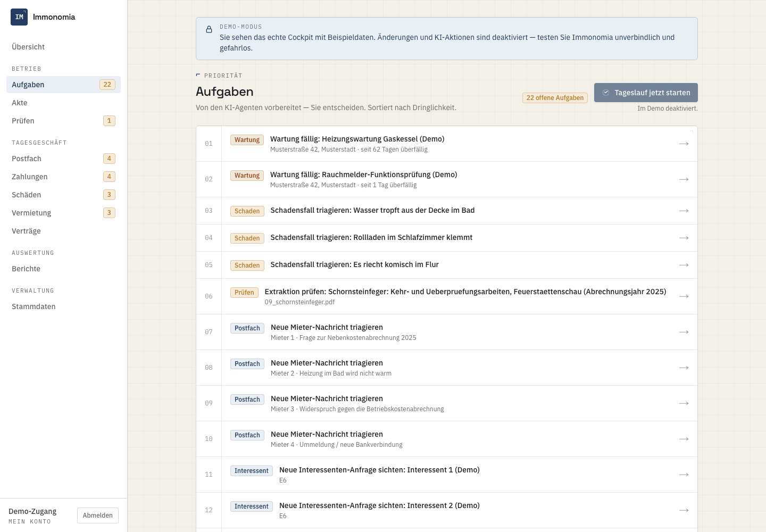Click the 3 badge next to Schäden
This screenshot has height=532, width=766.
109,195
